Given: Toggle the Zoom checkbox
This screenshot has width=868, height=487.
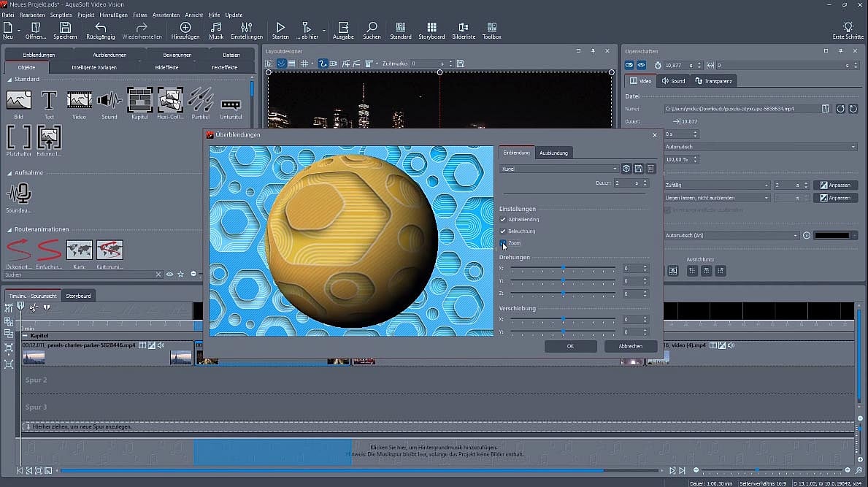Looking at the screenshot, I should click(x=503, y=242).
